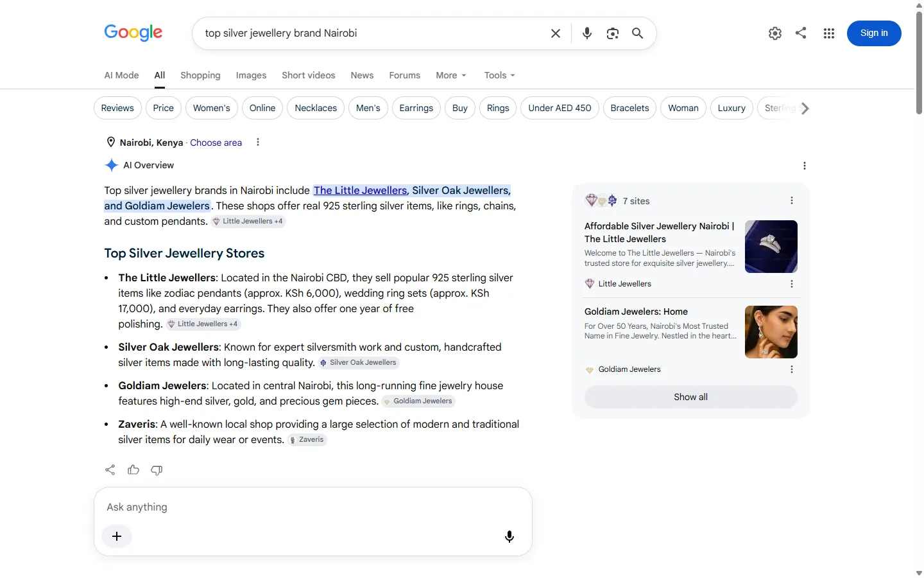
Task: Apply the Women's filter chip
Action: 212,108
